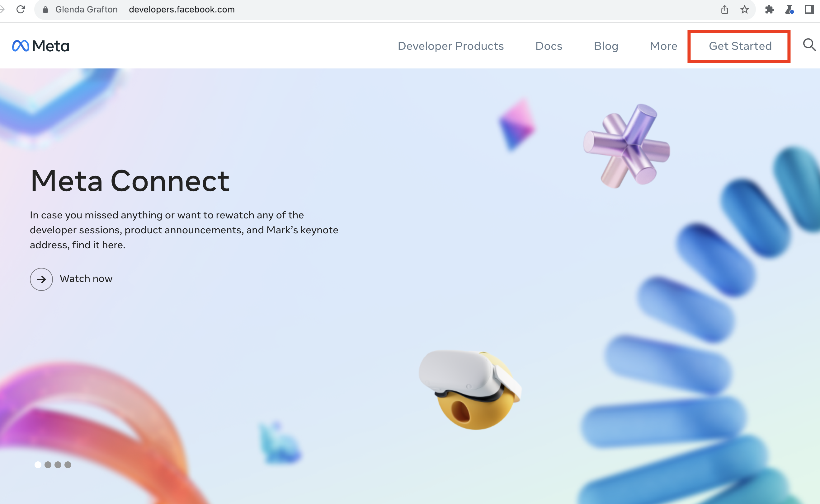This screenshot has width=820, height=504.
Task: Select the second carousel dot
Action: (48, 465)
